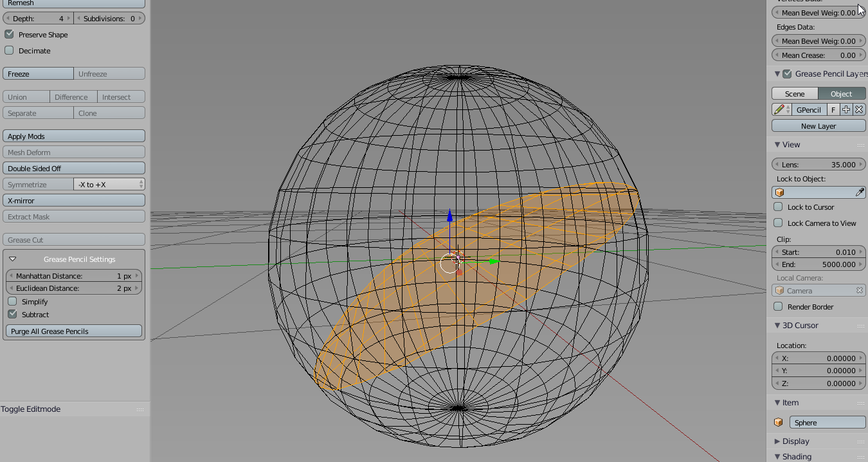The height and width of the screenshot is (462, 868).
Task: Uncheck the Subtract checkbox
Action: 12,314
